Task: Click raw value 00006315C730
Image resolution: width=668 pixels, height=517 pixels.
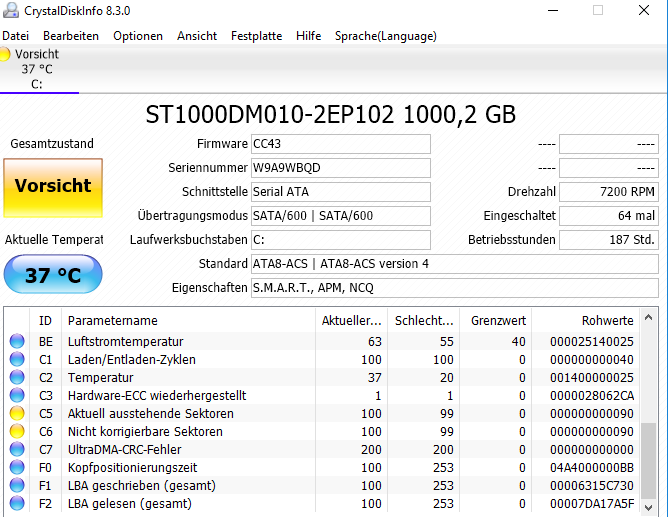Action: [x=592, y=485]
